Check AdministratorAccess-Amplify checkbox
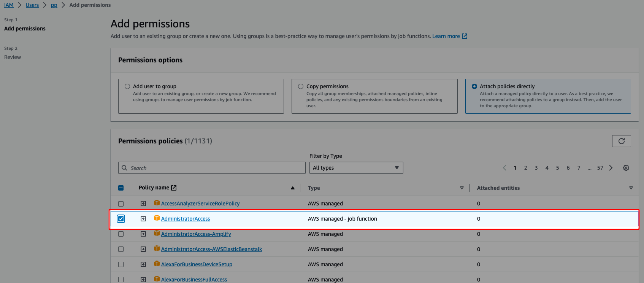This screenshot has width=644, height=283. coord(121,234)
